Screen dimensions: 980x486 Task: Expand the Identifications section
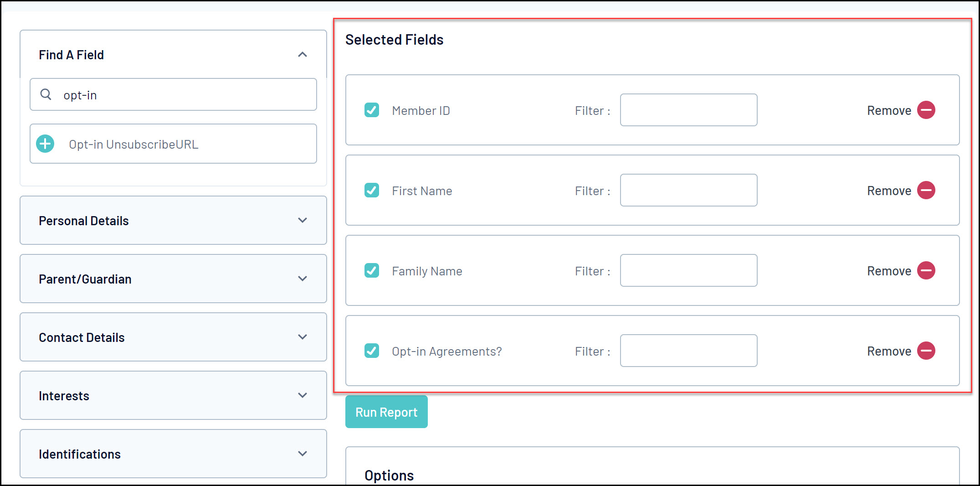pos(302,454)
